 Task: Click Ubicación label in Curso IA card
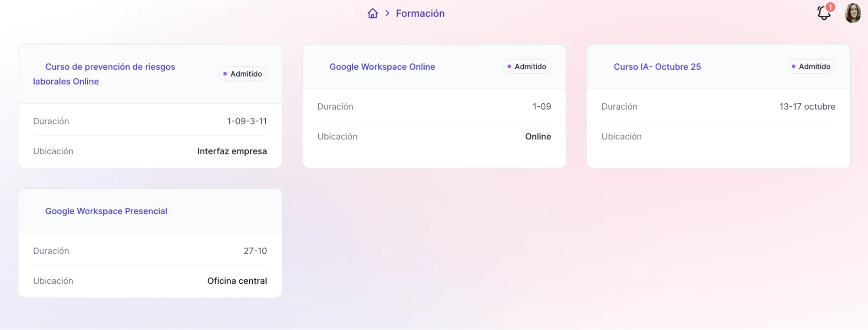pos(621,136)
